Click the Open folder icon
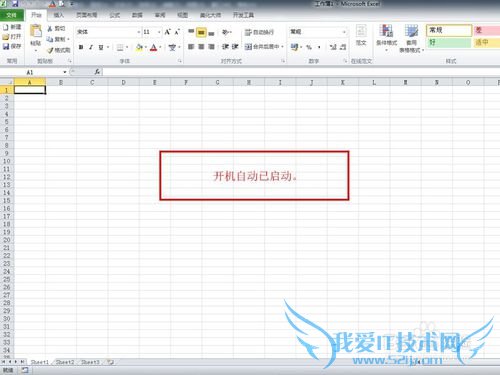 6,37
